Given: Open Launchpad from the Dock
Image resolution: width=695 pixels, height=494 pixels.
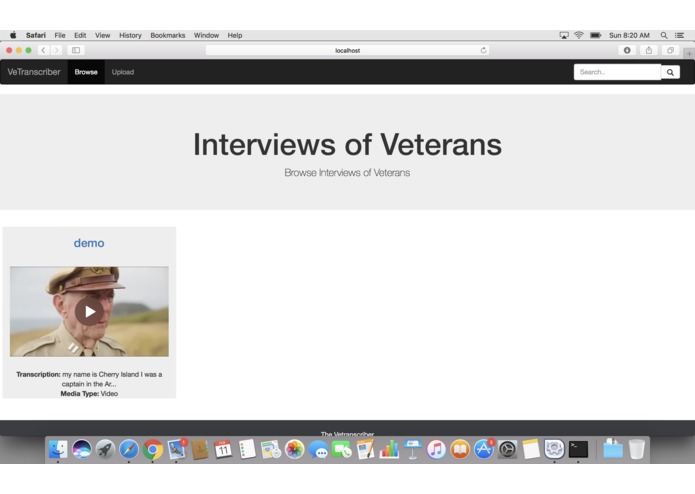Looking at the screenshot, I should pyautogui.click(x=105, y=449).
